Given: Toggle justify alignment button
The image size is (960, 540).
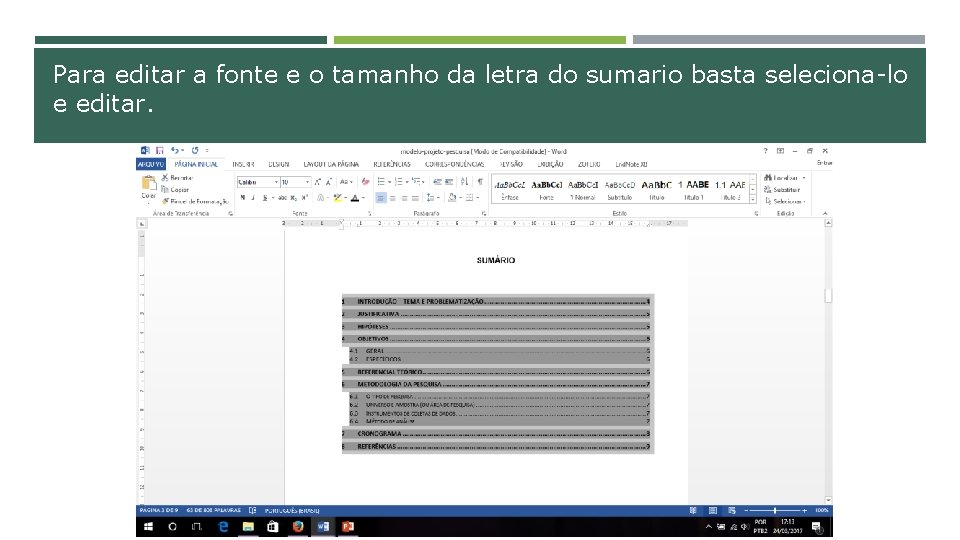Looking at the screenshot, I should (x=416, y=198).
